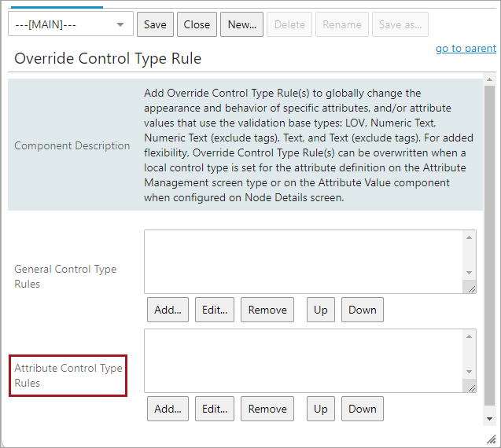Click the main panel scrollbar up arrow
501x448 pixels.
pos(489,79)
